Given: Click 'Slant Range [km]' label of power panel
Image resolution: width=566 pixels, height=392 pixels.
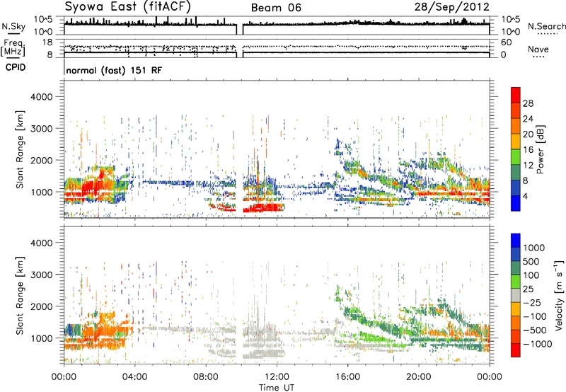Looking at the screenshot, I should [x=20, y=149].
